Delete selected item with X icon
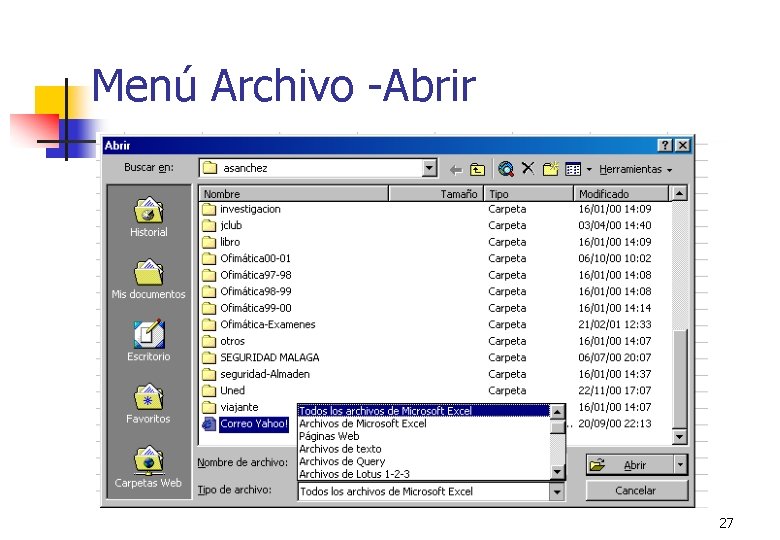Image resolution: width=780 pixels, height=540 pixels. click(x=528, y=169)
